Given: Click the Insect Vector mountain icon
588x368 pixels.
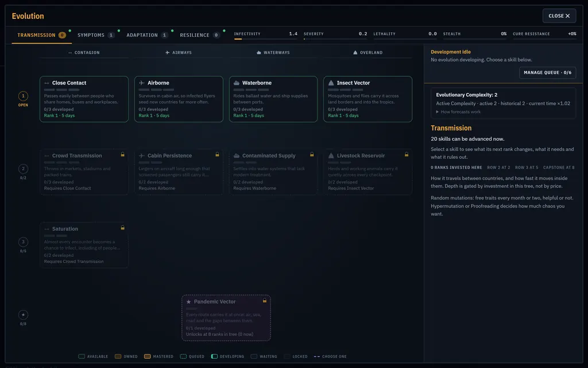Looking at the screenshot, I should point(331,83).
